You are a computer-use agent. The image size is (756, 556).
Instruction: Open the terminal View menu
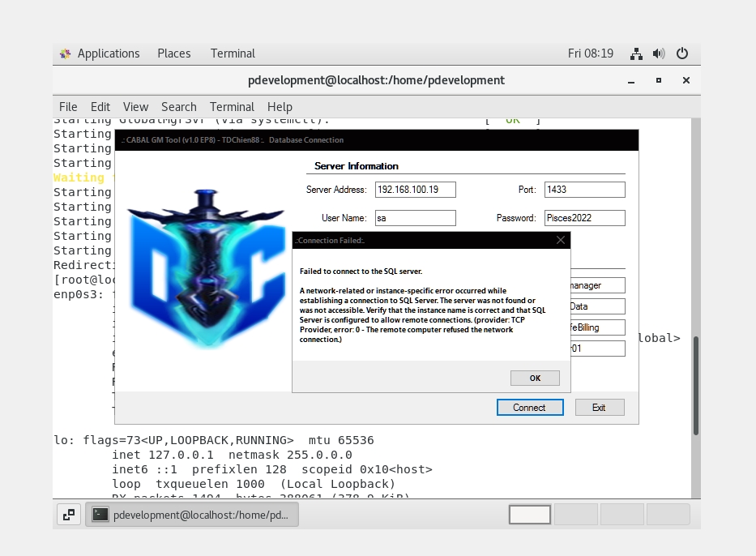coord(135,106)
